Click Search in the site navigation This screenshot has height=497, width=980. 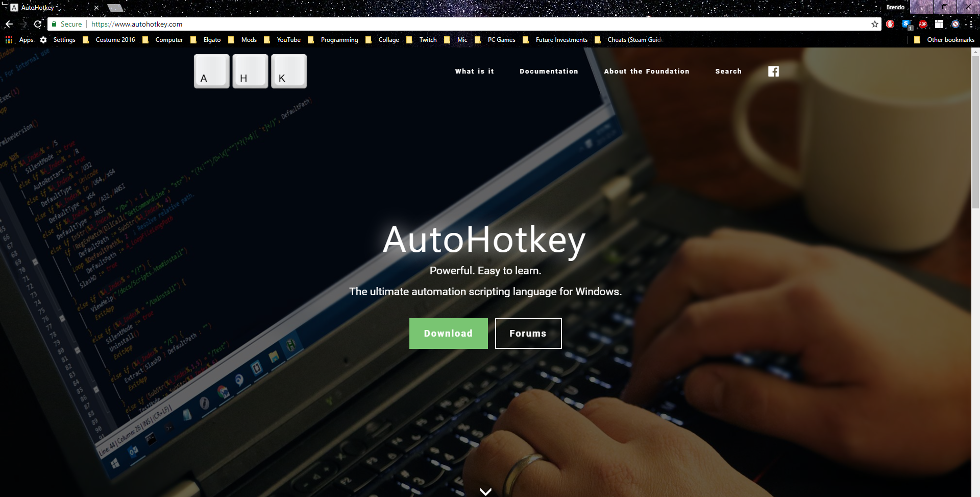pos(728,72)
